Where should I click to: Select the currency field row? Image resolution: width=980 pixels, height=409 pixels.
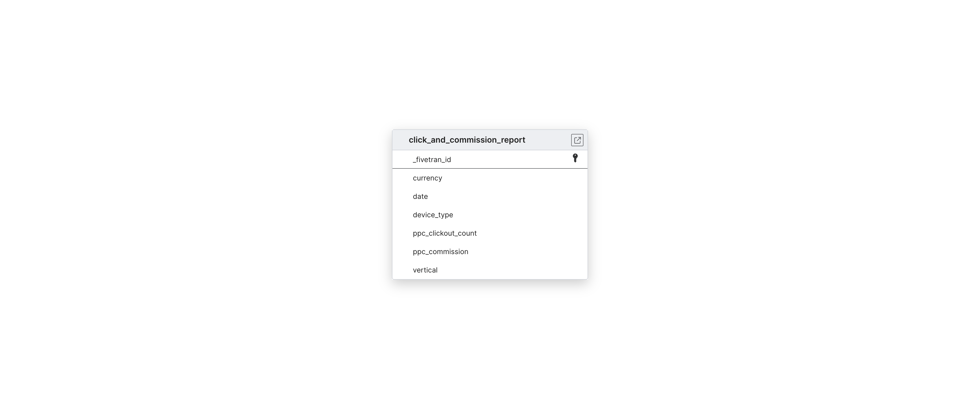[x=490, y=178]
